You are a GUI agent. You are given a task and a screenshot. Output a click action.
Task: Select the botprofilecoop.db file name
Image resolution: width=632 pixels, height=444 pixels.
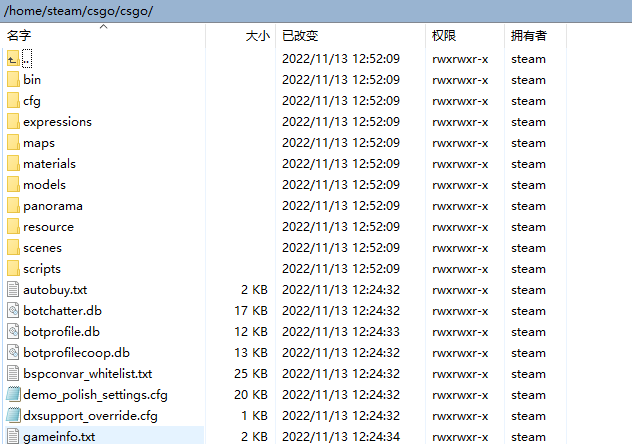tap(77, 353)
